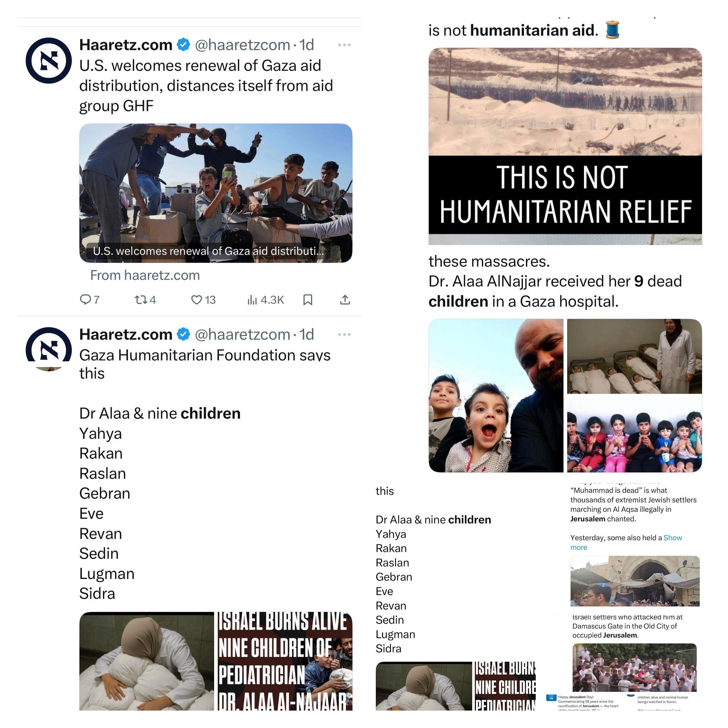Bookmark the first Haaretz tweet
The width and height of the screenshot is (728, 728).
point(308,300)
